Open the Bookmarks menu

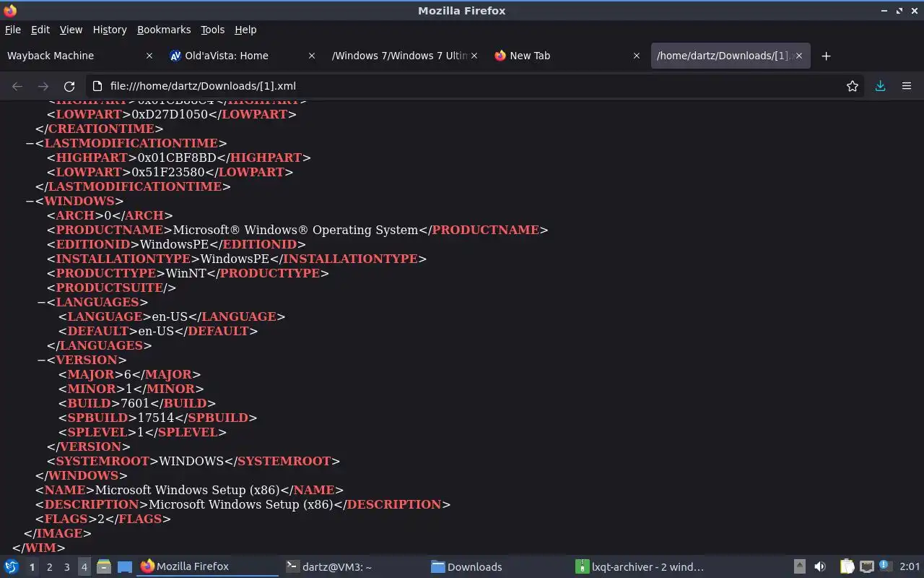pyautogui.click(x=164, y=30)
